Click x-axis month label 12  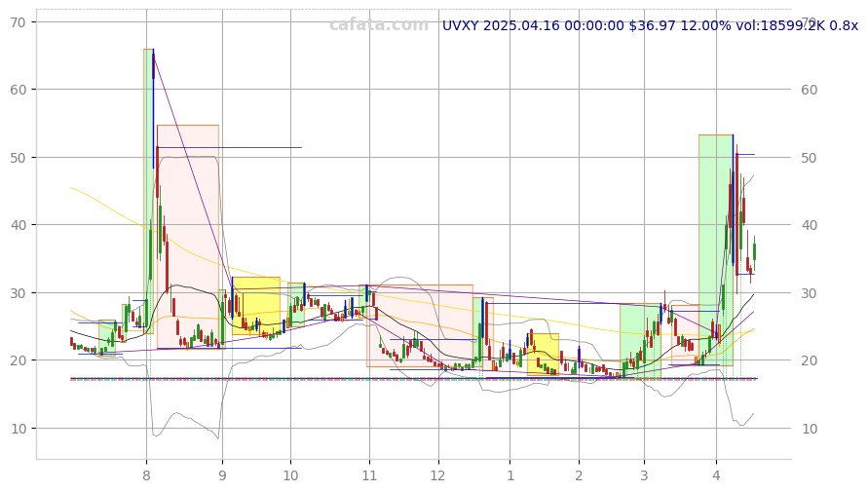pyautogui.click(x=437, y=475)
